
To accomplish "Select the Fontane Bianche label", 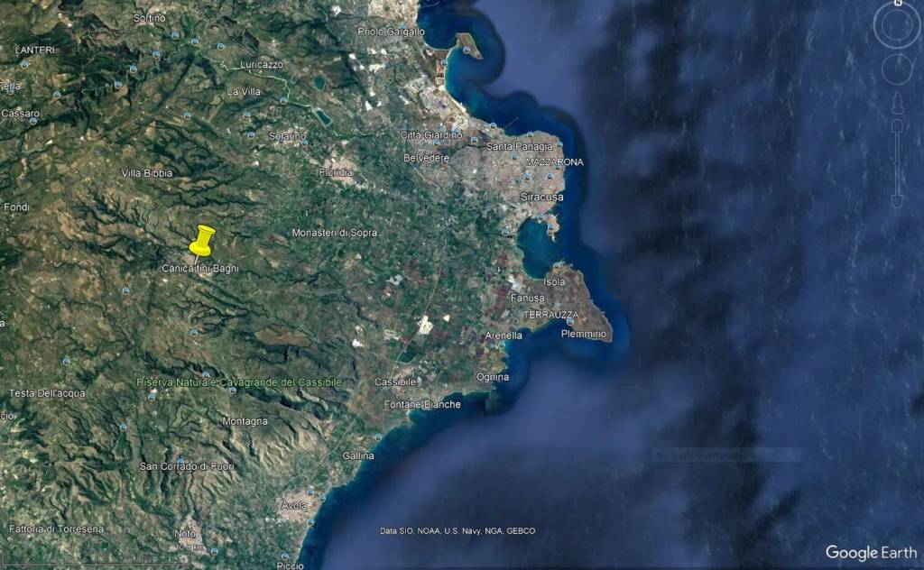I will coord(422,405).
